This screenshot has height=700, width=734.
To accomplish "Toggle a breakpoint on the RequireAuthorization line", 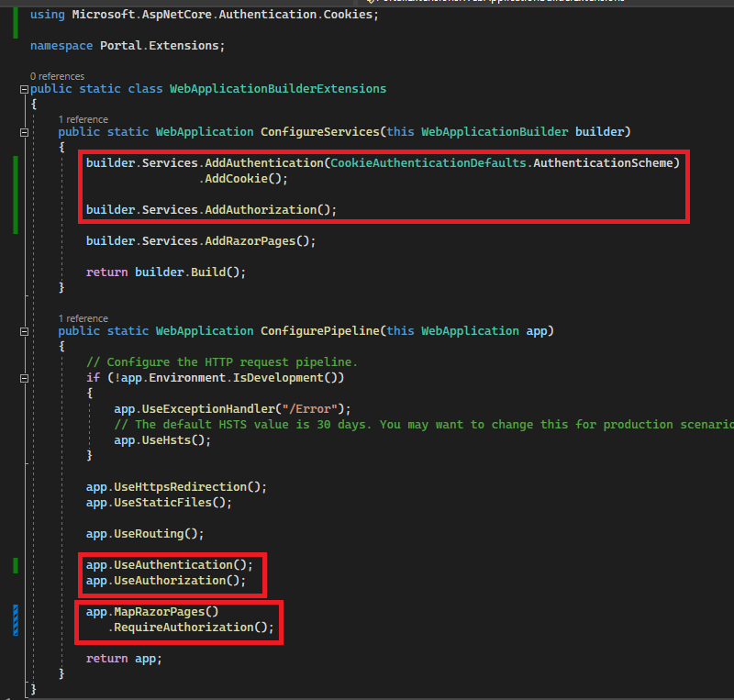I will click(x=7, y=628).
